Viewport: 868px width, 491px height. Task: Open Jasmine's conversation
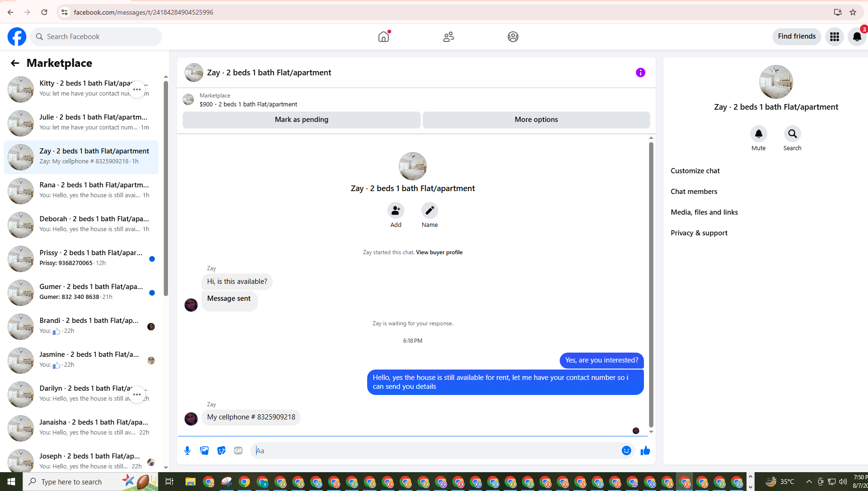pos(81,360)
